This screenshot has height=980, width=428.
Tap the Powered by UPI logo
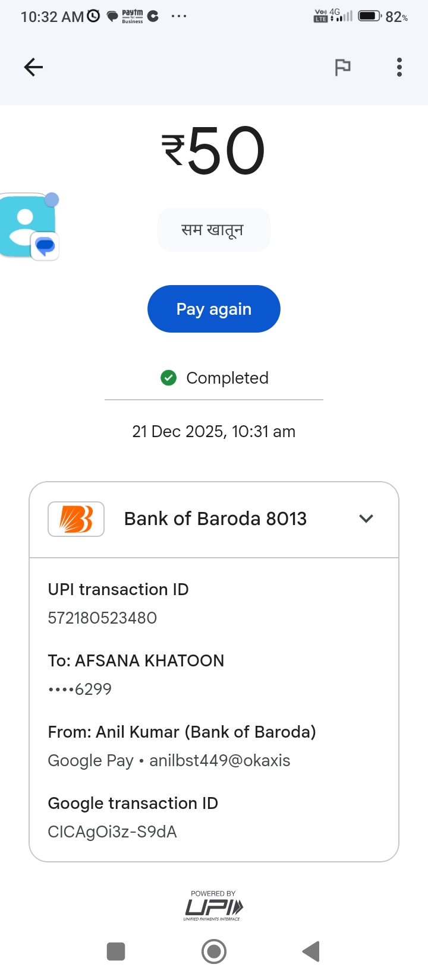tap(213, 906)
